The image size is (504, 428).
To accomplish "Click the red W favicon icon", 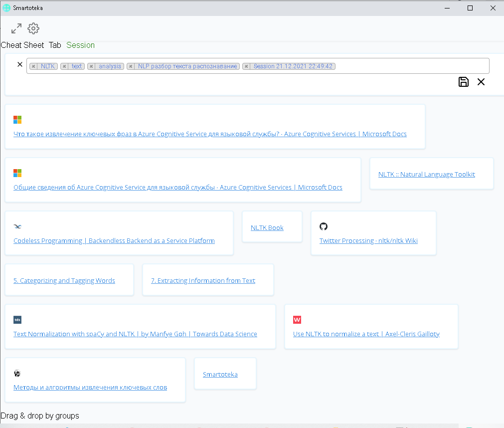I will [297, 320].
